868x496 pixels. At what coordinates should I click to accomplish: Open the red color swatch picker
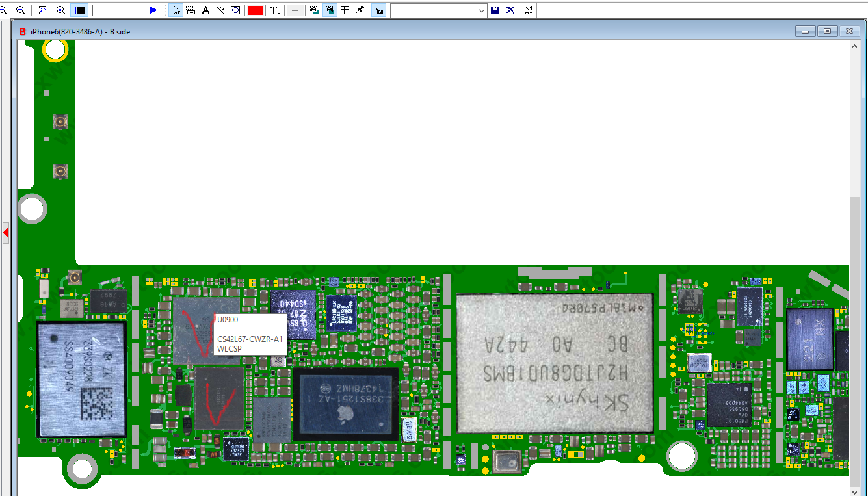coord(256,10)
